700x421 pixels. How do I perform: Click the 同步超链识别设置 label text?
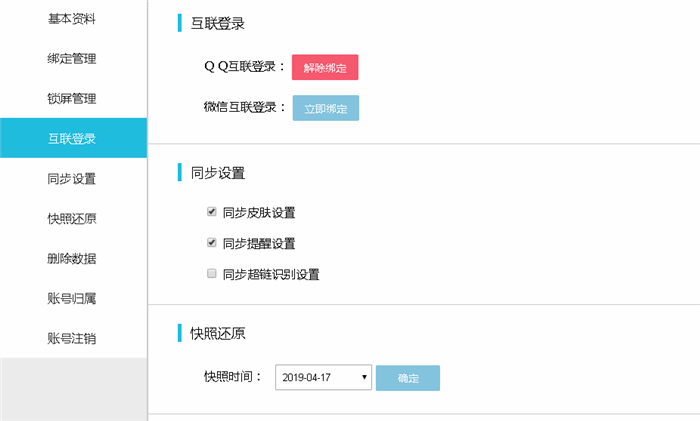point(271,274)
